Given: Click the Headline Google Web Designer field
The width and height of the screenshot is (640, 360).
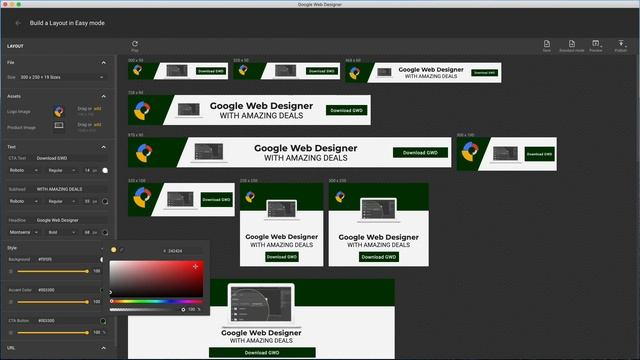Looking at the screenshot, I should [71, 220].
